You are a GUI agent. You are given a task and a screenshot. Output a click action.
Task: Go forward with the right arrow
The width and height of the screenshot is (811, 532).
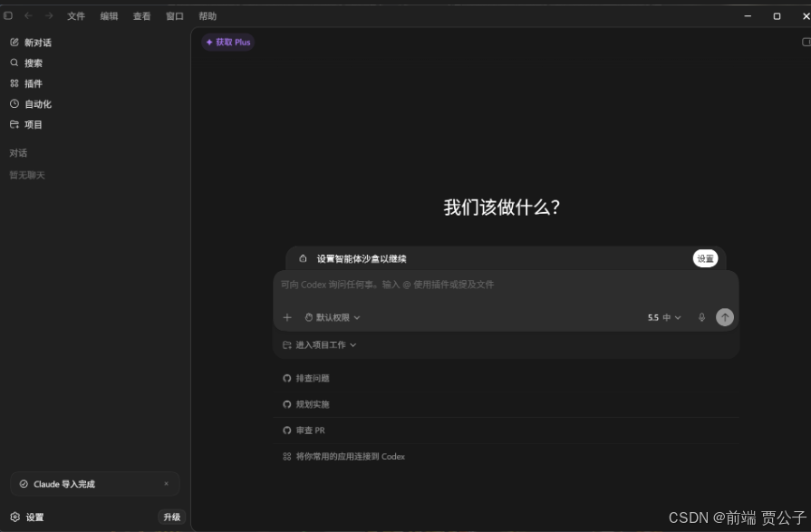pyautogui.click(x=49, y=16)
